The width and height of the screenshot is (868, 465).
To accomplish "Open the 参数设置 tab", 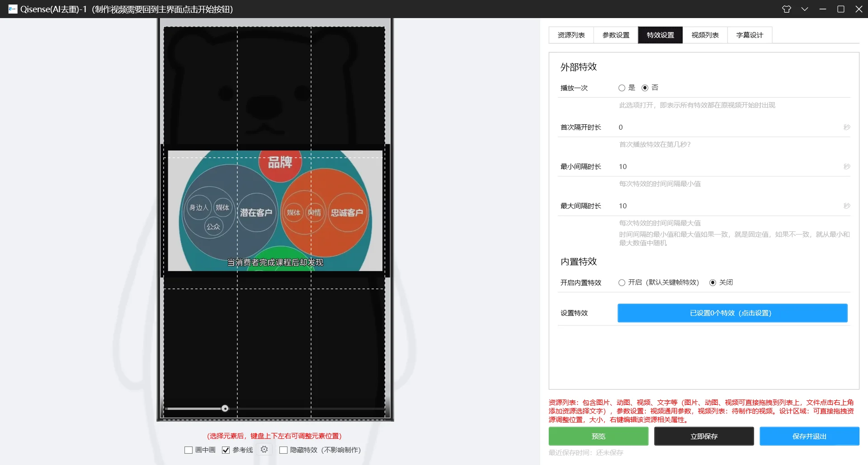I will [616, 35].
